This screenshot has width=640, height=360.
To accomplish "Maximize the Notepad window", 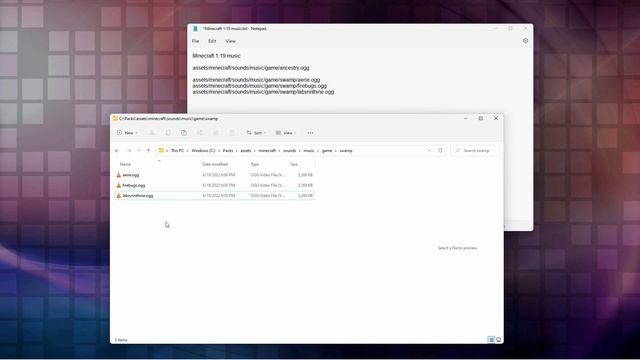I will point(510,29).
